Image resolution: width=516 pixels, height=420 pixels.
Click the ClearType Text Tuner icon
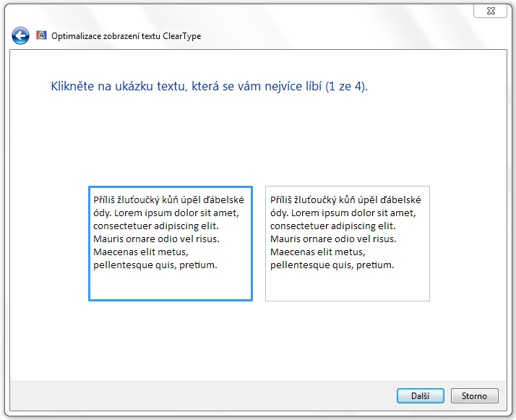41,35
